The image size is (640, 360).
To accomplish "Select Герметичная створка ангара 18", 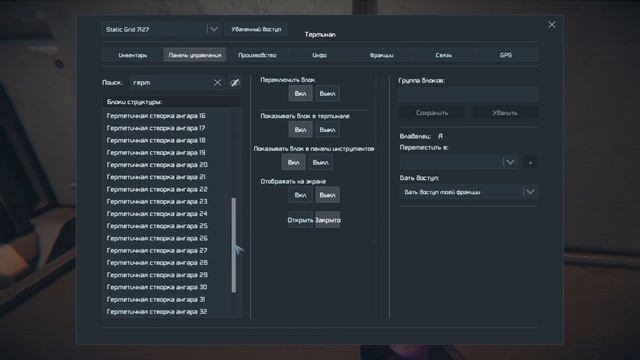I will [x=165, y=140].
